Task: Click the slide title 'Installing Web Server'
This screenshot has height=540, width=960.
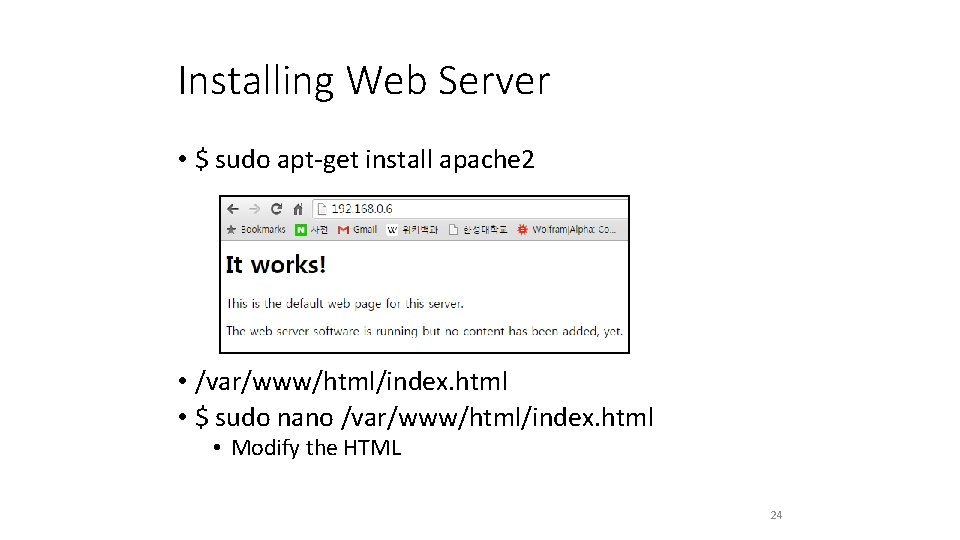Action: 364,81
